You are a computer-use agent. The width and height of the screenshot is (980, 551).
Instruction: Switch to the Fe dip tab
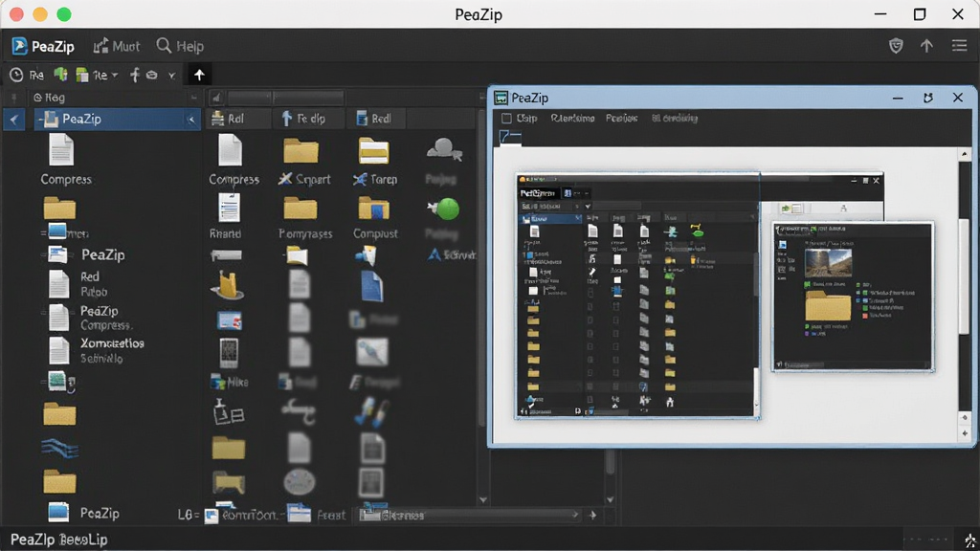pyautogui.click(x=307, y=119)
